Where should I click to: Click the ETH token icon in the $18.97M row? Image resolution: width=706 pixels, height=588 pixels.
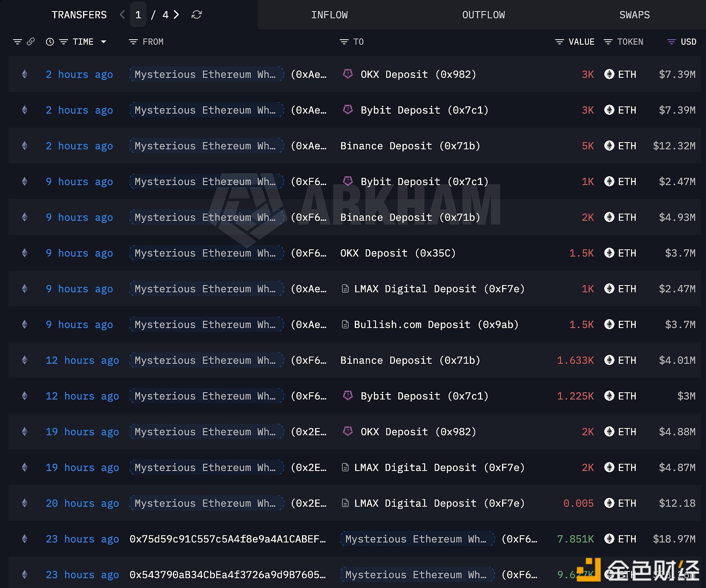point(609,539)
